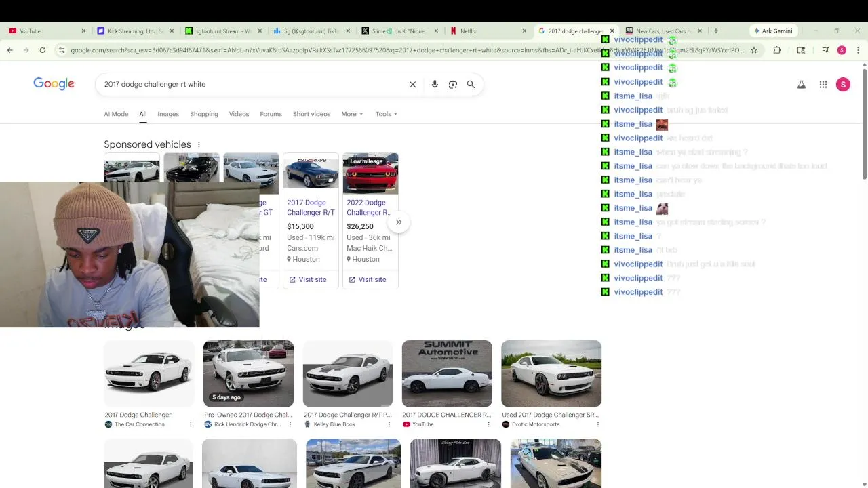The width and height of the screenshot is (868, 488).
Task: Open the Google account avatar on the page
Action: 843,84
